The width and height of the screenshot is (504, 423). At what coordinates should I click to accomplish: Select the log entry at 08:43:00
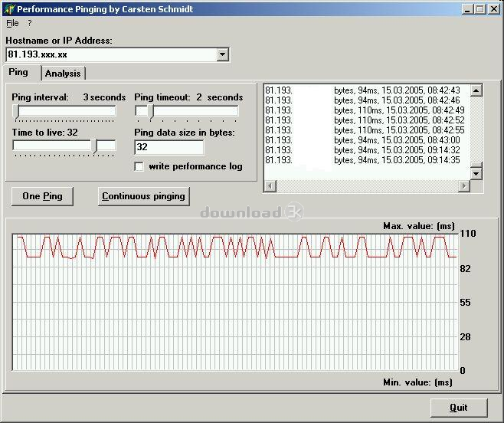(x=362, y=140)
